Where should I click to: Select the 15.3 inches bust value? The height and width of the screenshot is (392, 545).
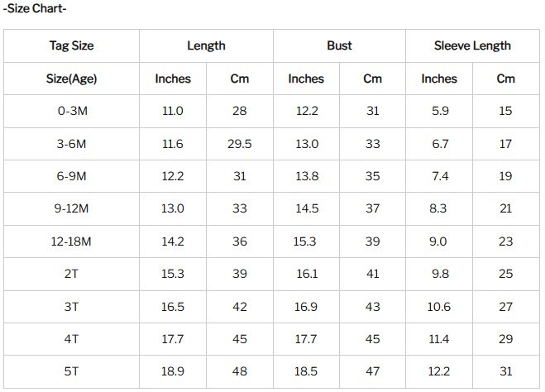tap(306, 241)
